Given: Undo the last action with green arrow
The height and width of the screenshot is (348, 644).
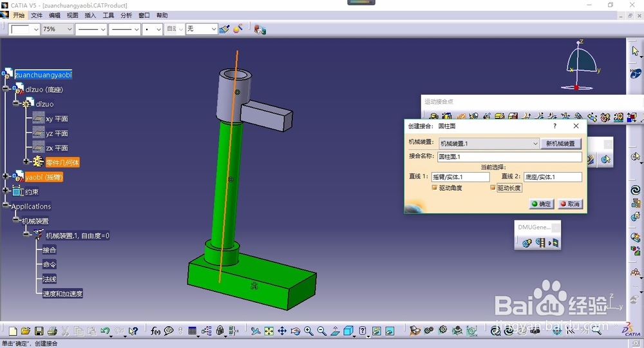Looking at the screenshot, I should pos(105,331).
